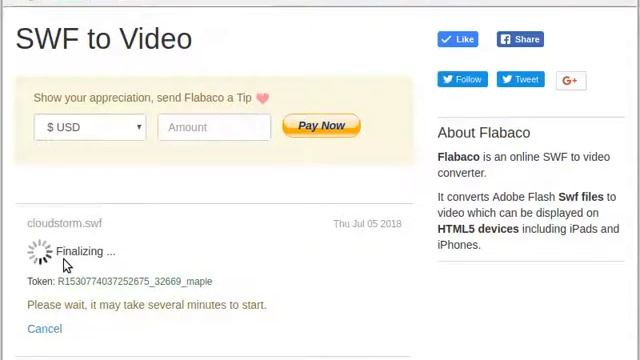
Task: Click the 'Please wait' message text
Action: coord(147,305)
